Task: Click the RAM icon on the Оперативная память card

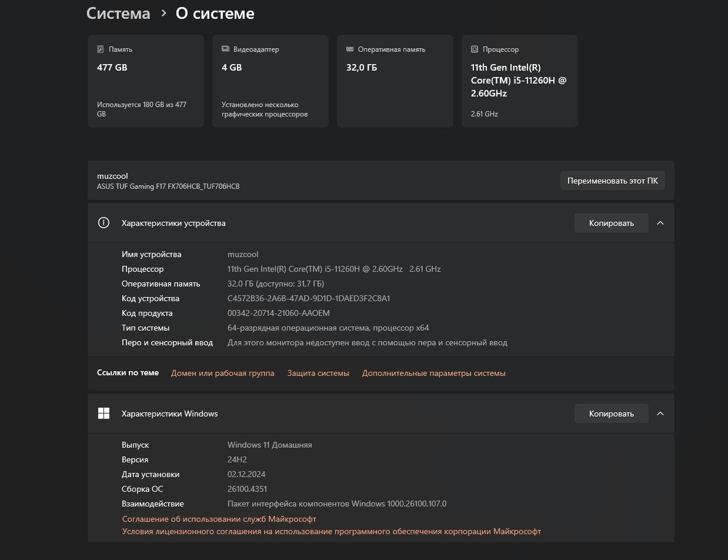Action: [x=350, y=49]
